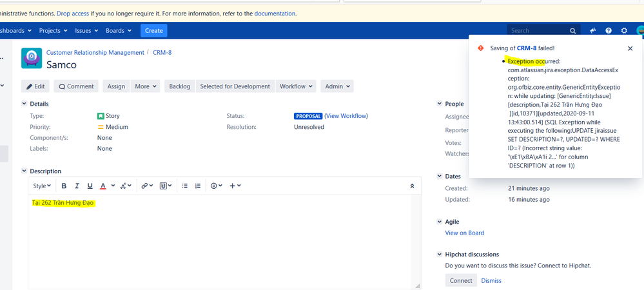Open CRM-8 link in error notification
This screenshot has height=290, width=644.
(x=527, y=48)
